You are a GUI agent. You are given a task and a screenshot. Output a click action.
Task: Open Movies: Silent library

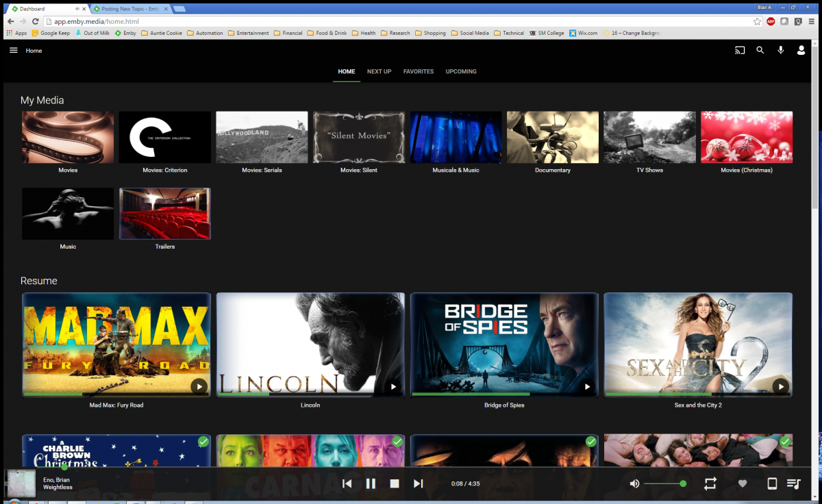(x=359, y=137)
